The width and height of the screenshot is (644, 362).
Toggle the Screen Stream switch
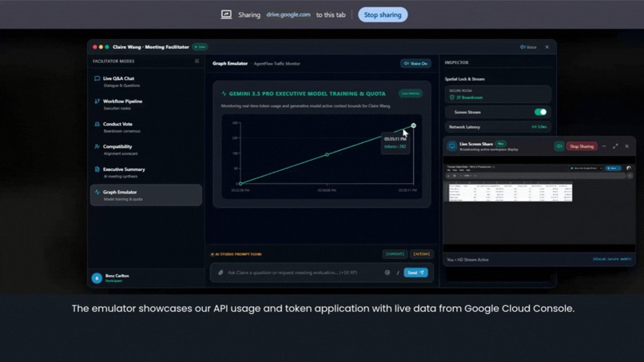point(540,112)
